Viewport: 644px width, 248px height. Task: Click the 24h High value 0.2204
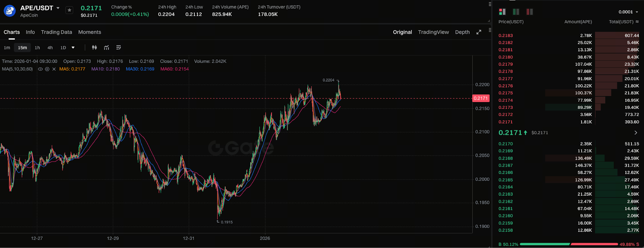pyautogui.click(x=166, y=14)
